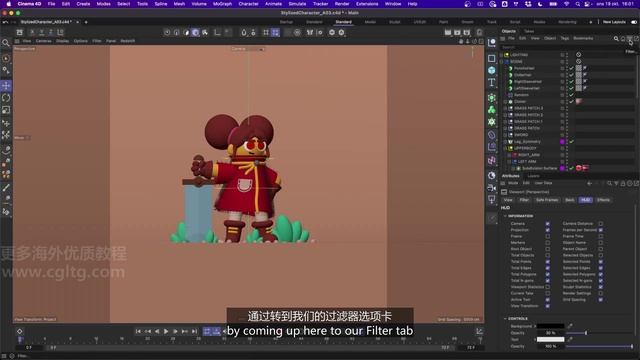Open the macOS Spotlight search icon
Viewport: 640px width, 360px height.
point(578,4)
